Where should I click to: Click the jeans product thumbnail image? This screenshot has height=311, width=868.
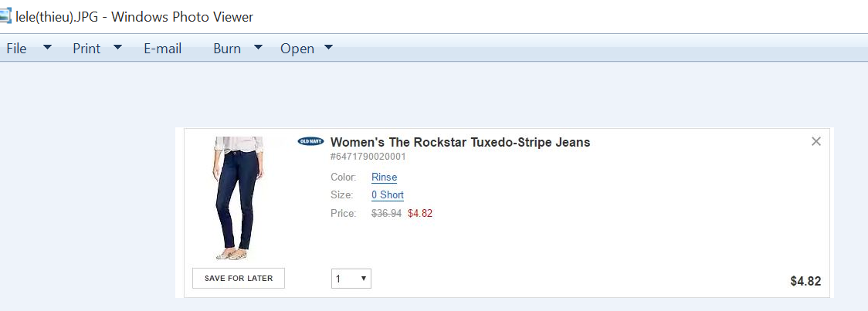point(238,198)
